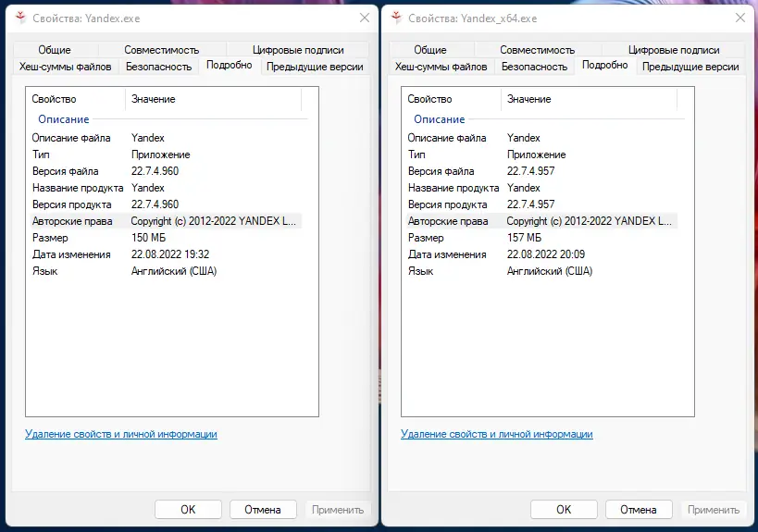This screenshot has height=532, width=758.
Task: Select Дата изменения row showing 22.08.2022 19:32
Action: point(170,254)
